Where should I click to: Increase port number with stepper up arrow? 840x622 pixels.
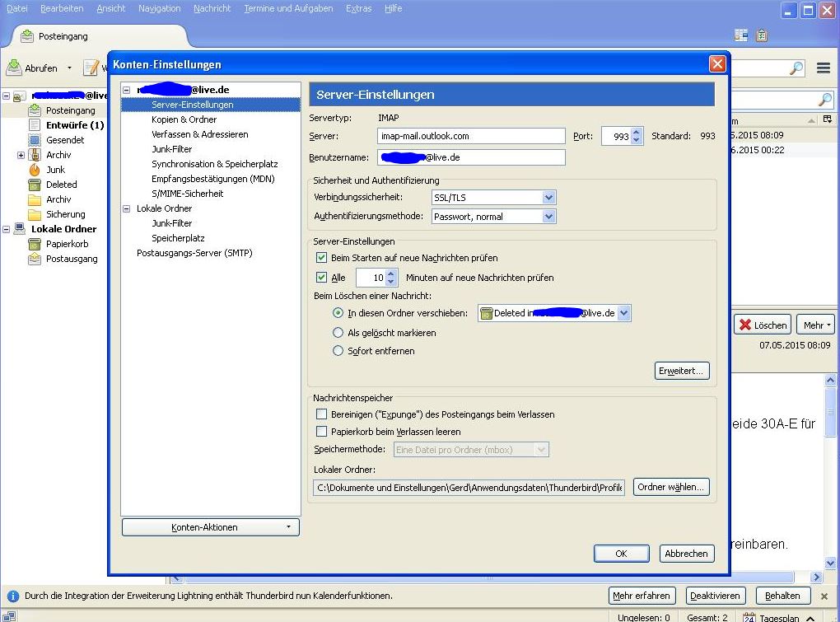tap(637, 132)
